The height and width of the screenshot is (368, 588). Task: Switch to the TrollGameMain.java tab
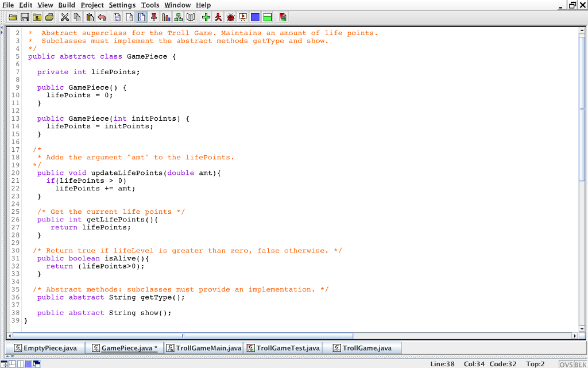(x=204, y=348)
